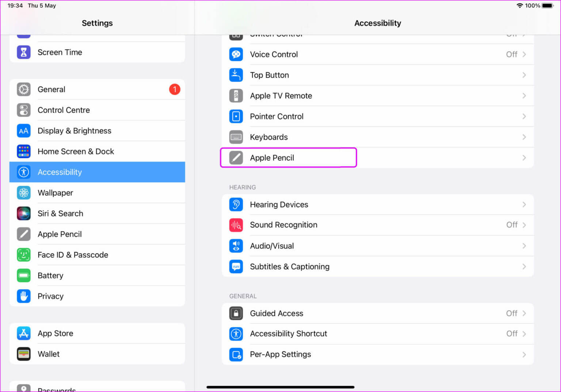561x392 pixels.
Task: Open Accessibility Shortcut settings
Action: pyautogui.click(x=378, y=334)
